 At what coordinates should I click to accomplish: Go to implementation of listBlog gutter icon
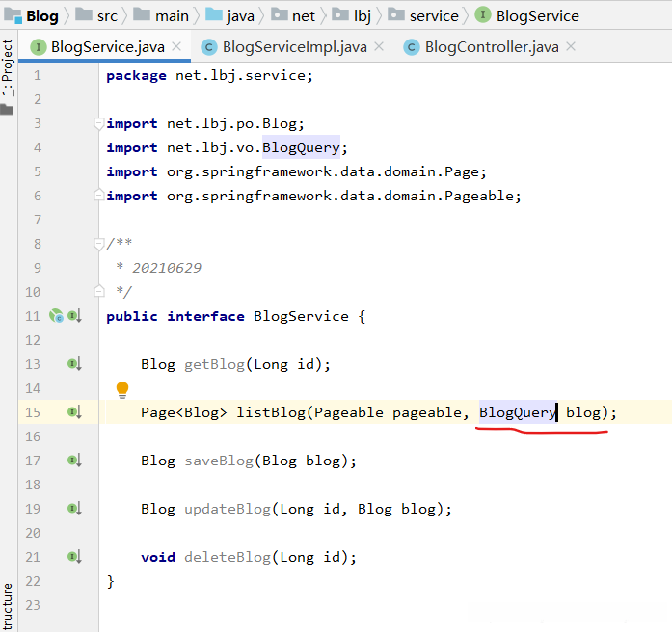[74, 412]
